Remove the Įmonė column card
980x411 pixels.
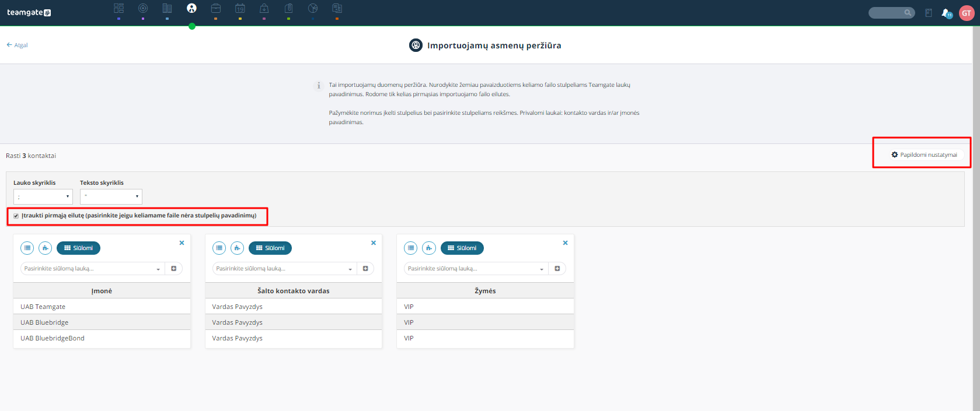182,243
